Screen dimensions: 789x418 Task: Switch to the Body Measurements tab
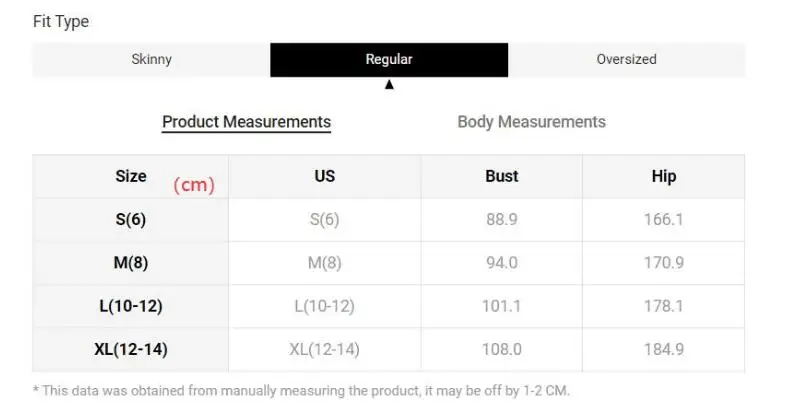tap(531, 122)
